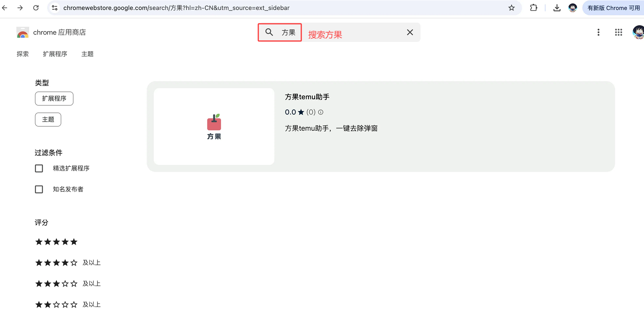
Task: Select two stars 及以上 rating filter
Action: tap(68, 305)
